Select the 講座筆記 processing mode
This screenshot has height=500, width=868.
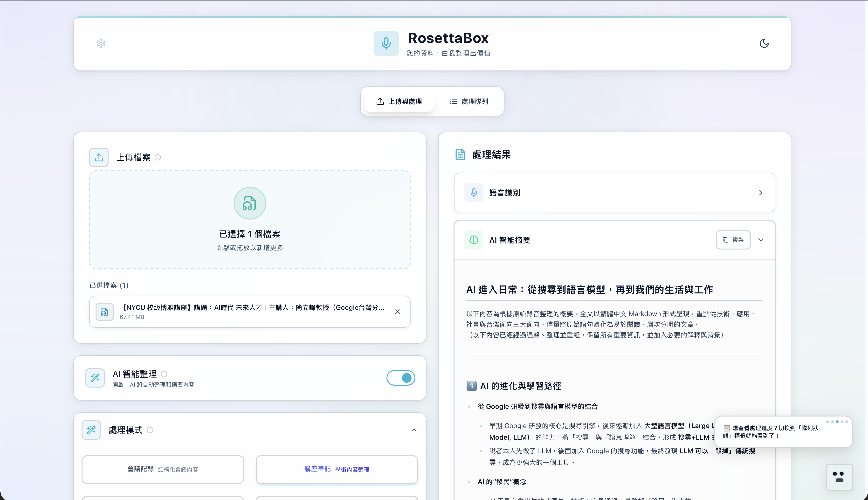click(336, 469)
